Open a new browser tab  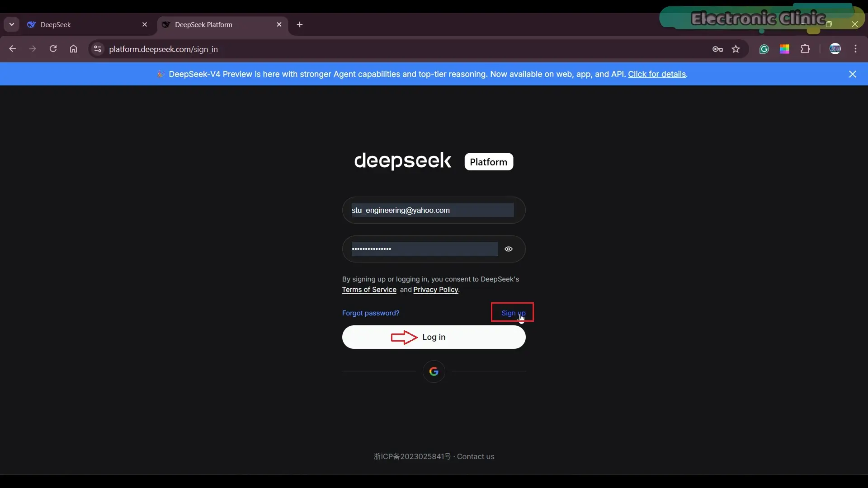pos(300,24)
